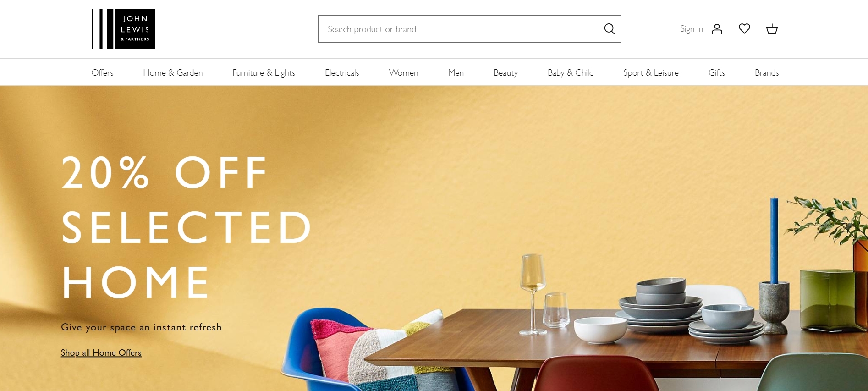The height and width of the screenshot is (391, 868).
Task: Go to the Gifts section
Action: (x=716, y=72)
